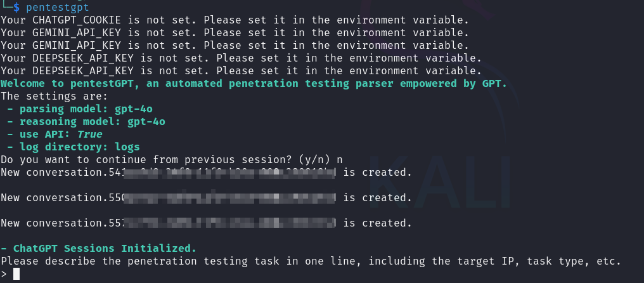Screen dimensions: 644x283
Task: Click the green Welcome to pentestGPT banner
Action: [x=254, y=84]
